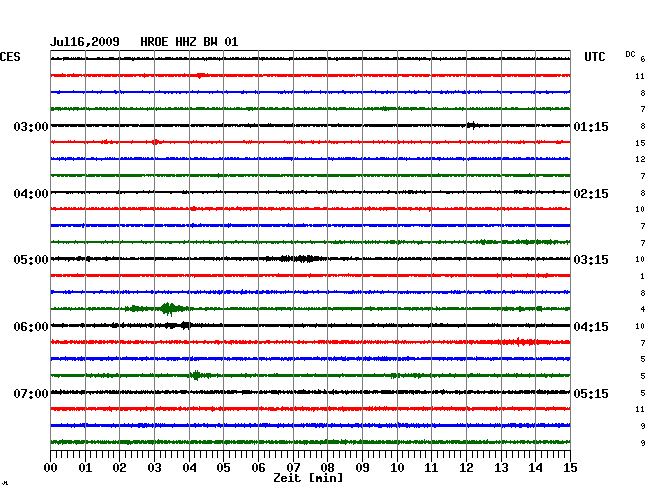Select the 05:00 local time label
This screenshot has height=494, width=650.
coord(31,260)
